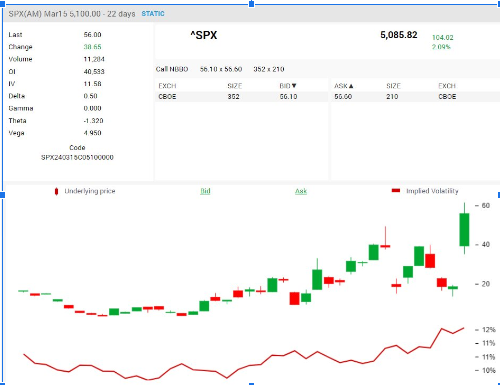Click the ^SPX symbol title

[204, 35]
